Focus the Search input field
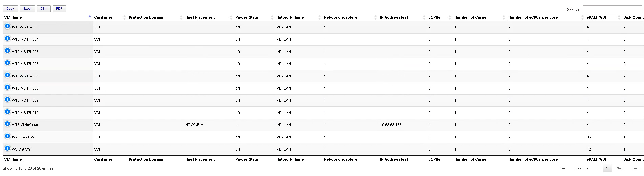 click(612, 9)
